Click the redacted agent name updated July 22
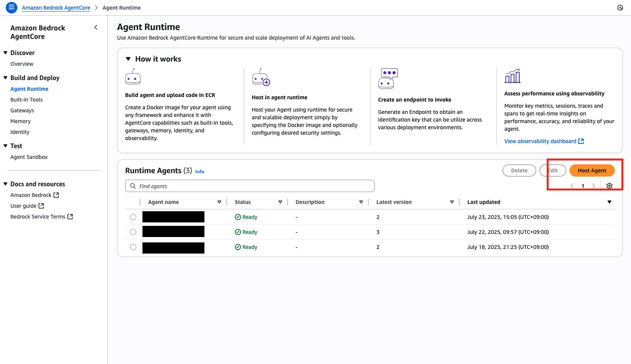Viewport: 631px width, 364px height. point(173,232)
